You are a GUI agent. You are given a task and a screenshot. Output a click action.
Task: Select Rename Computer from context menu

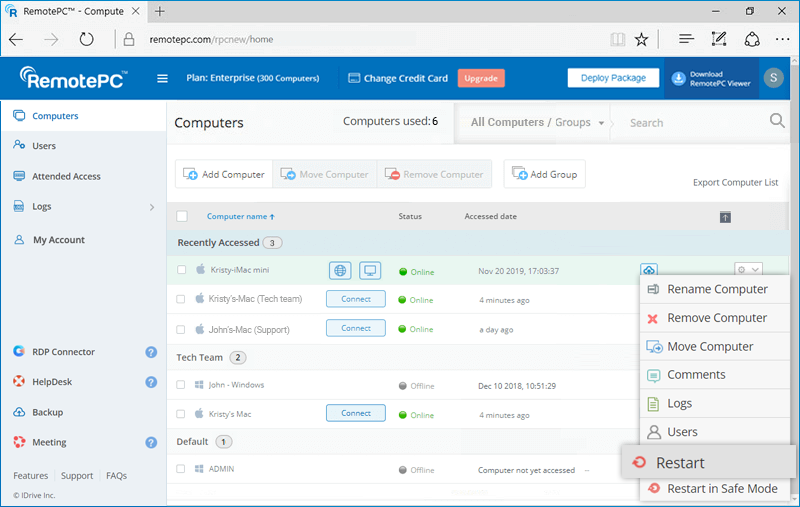point(715,289)
